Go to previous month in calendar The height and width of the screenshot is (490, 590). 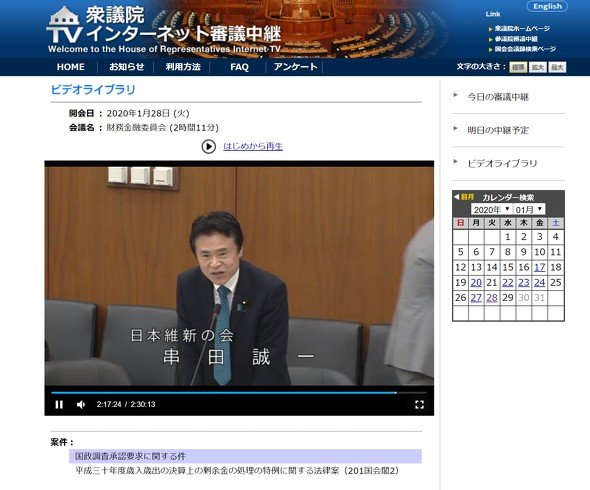(464, 197)
